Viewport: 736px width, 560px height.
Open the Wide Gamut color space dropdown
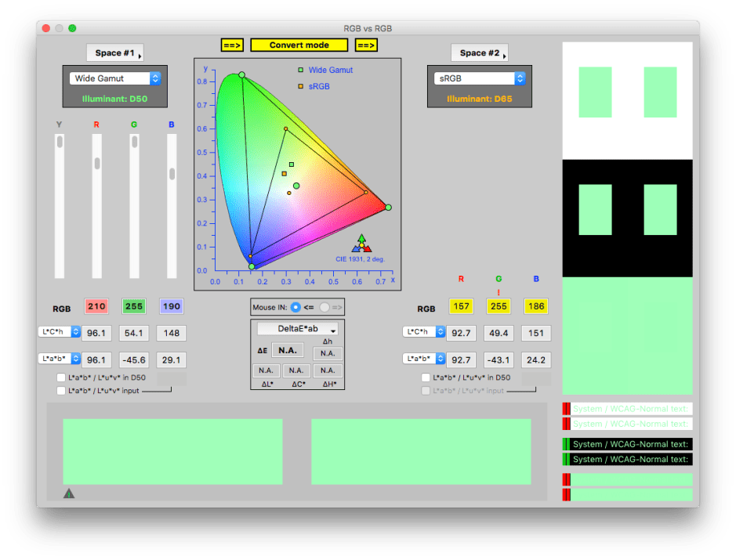click(114, 78)
